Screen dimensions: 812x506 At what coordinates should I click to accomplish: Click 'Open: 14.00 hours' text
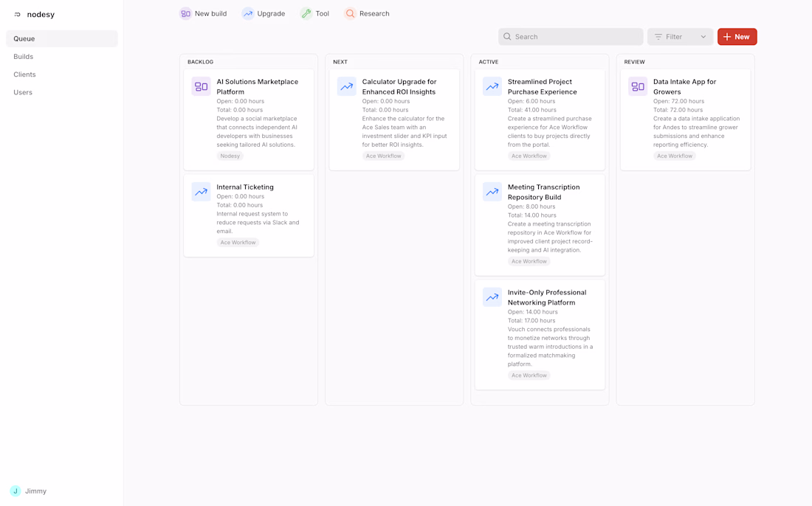click(x=532, y=312)
